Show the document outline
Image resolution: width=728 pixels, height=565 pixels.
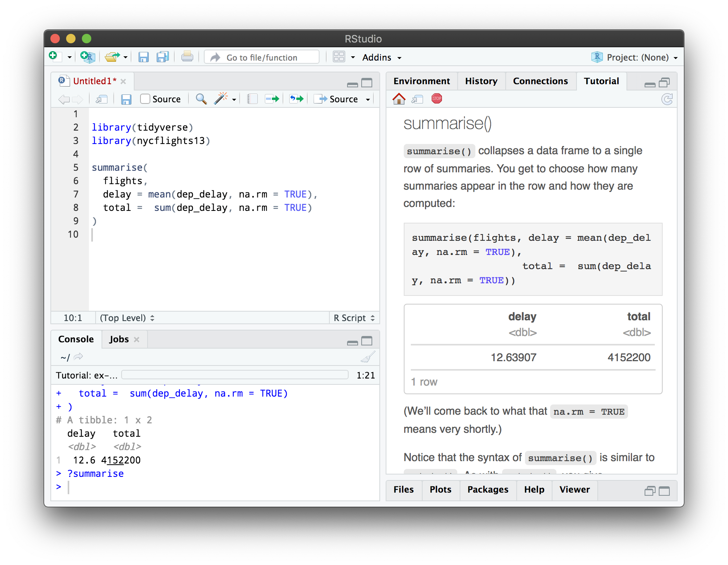pyautogui.click(x=252, y=99)
